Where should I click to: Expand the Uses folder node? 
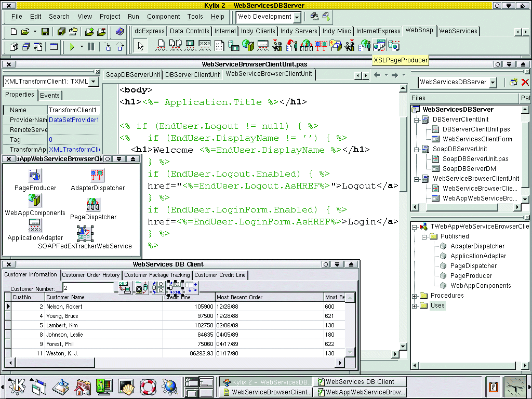coord(414,305)
